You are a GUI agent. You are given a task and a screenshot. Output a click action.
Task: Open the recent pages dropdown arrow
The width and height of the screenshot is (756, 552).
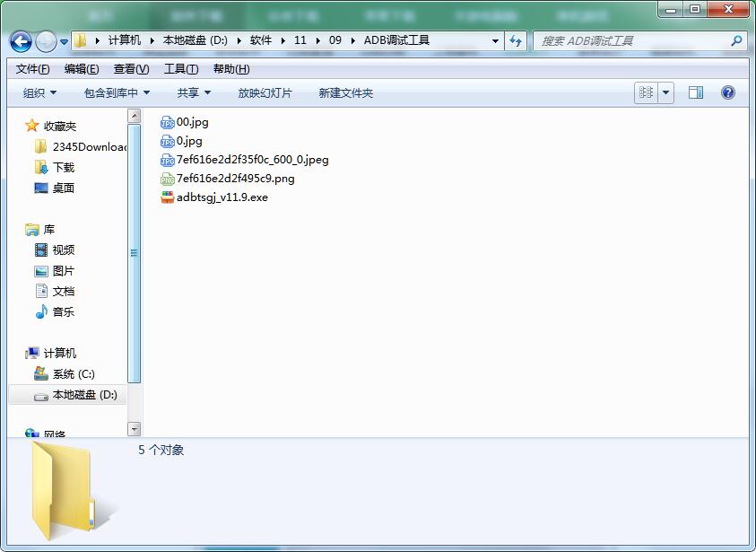(65, 42)
